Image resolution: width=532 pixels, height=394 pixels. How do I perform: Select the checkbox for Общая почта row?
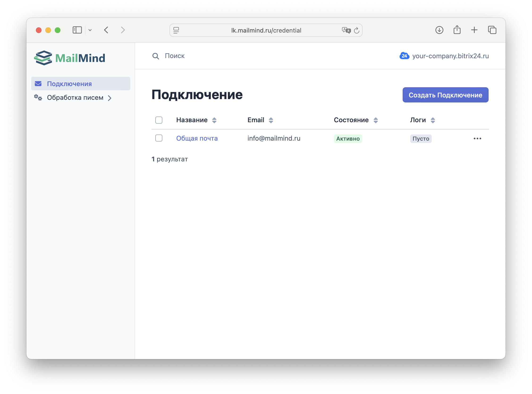[x=159, y=138]
